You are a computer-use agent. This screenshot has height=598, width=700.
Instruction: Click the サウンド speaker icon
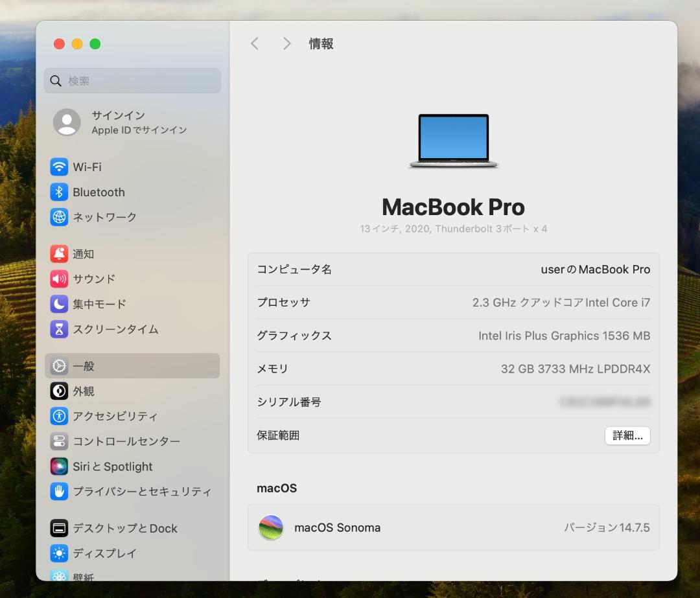pyautogui.click(x=59, y=279)
